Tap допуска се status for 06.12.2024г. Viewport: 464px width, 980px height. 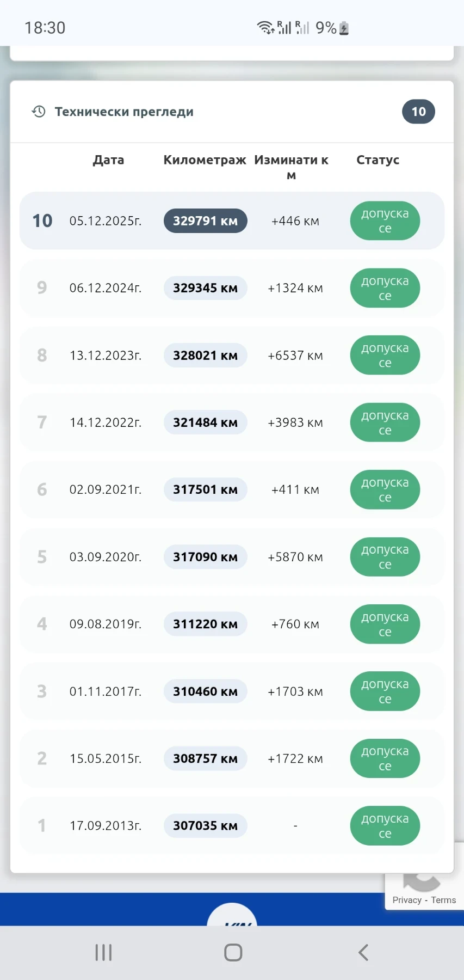click(x=385, y=288)
